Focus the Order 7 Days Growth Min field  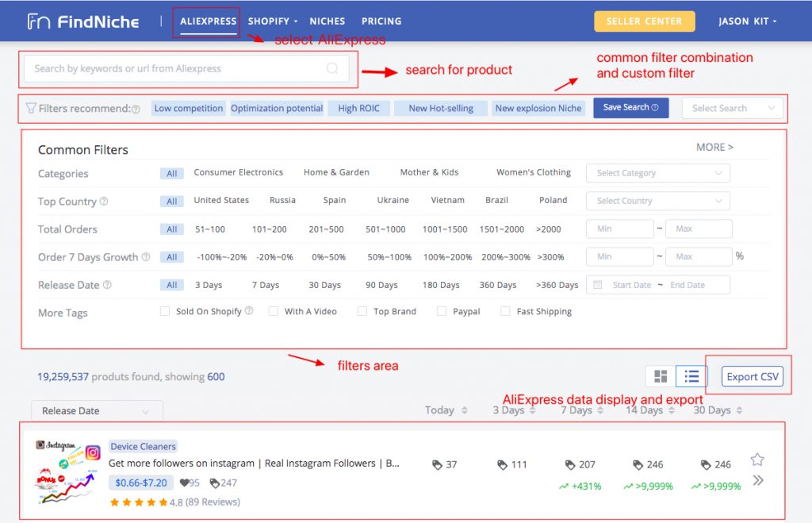[x=620, y=256]
